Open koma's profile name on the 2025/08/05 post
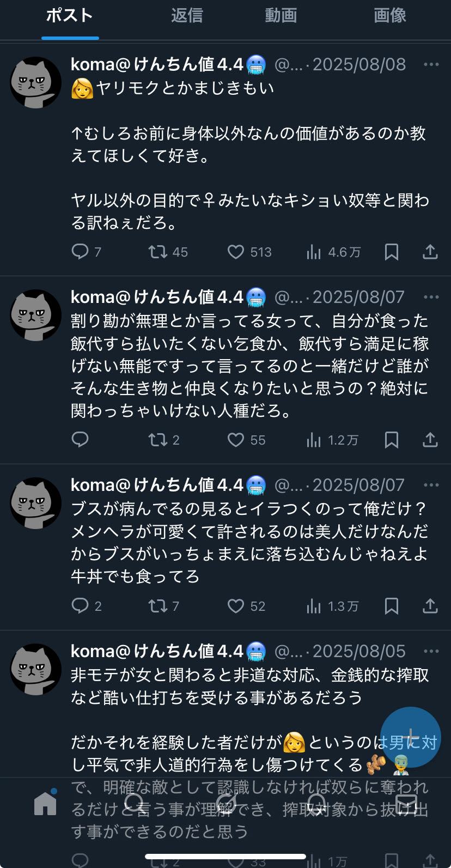 [157, 651]
